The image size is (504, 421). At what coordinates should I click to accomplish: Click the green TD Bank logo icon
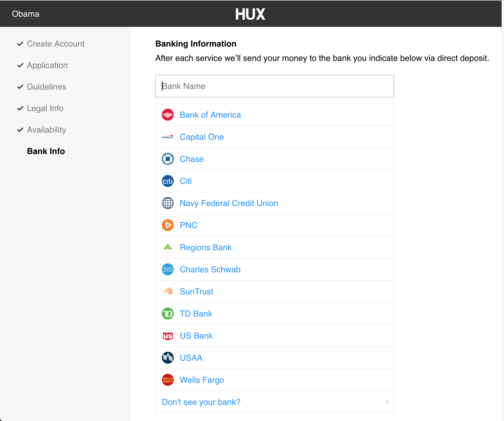pyautogui.click(x=168, y=314)
